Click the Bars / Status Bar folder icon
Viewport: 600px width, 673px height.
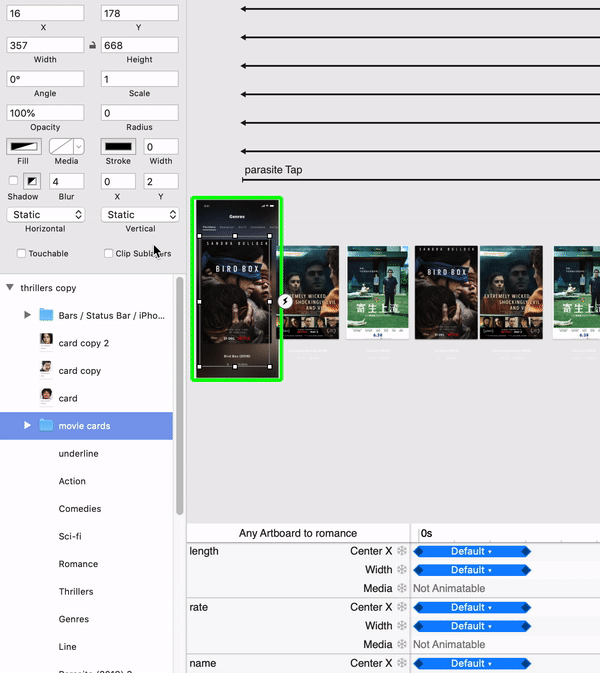pos(46,315)
